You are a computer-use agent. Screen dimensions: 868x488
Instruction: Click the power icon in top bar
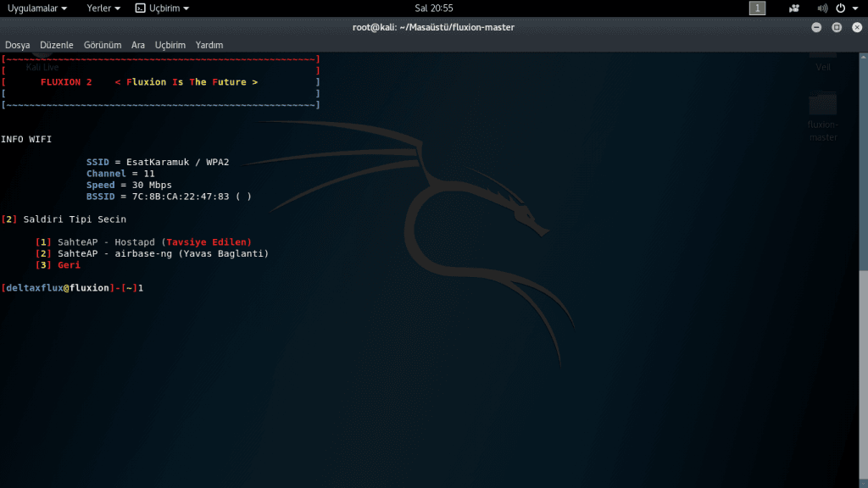(840, 8)
